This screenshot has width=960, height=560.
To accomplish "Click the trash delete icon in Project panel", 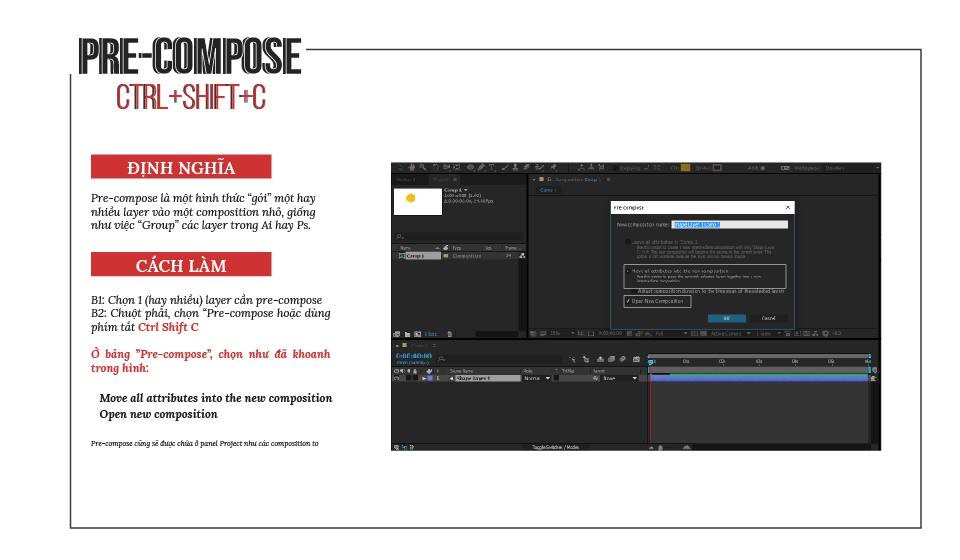I will point(450,334).
